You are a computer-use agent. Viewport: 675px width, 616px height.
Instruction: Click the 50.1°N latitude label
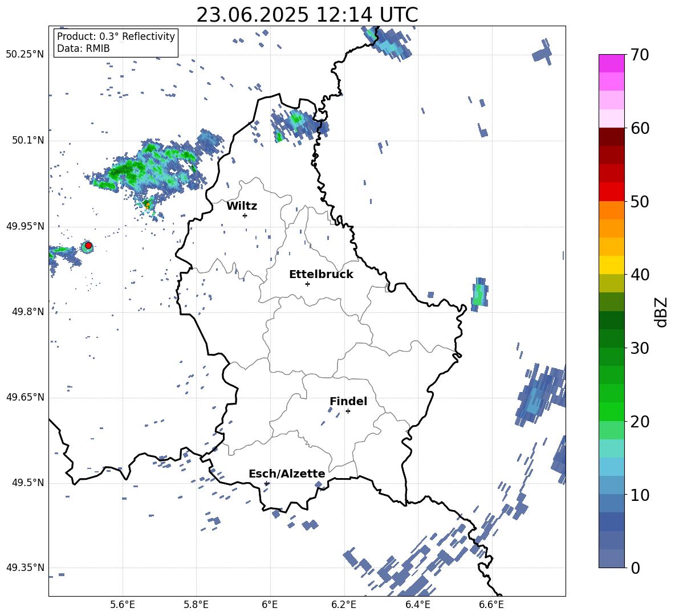click(x=28, y=140)
